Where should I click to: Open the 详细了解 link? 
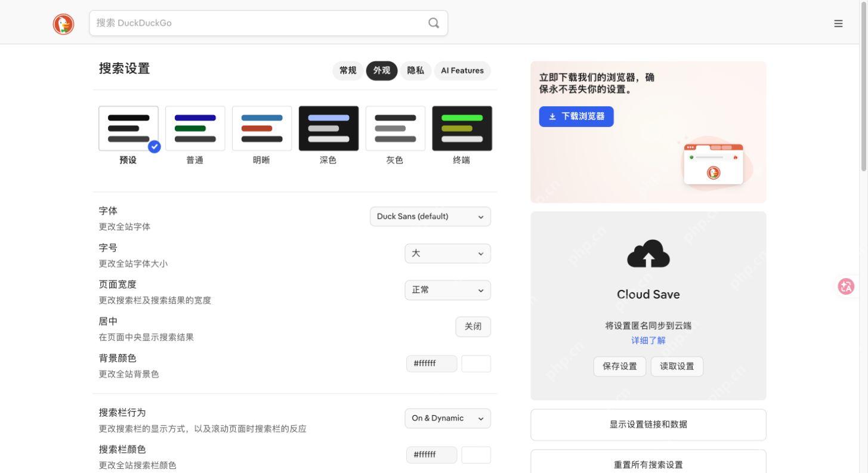tap(648, 341)
